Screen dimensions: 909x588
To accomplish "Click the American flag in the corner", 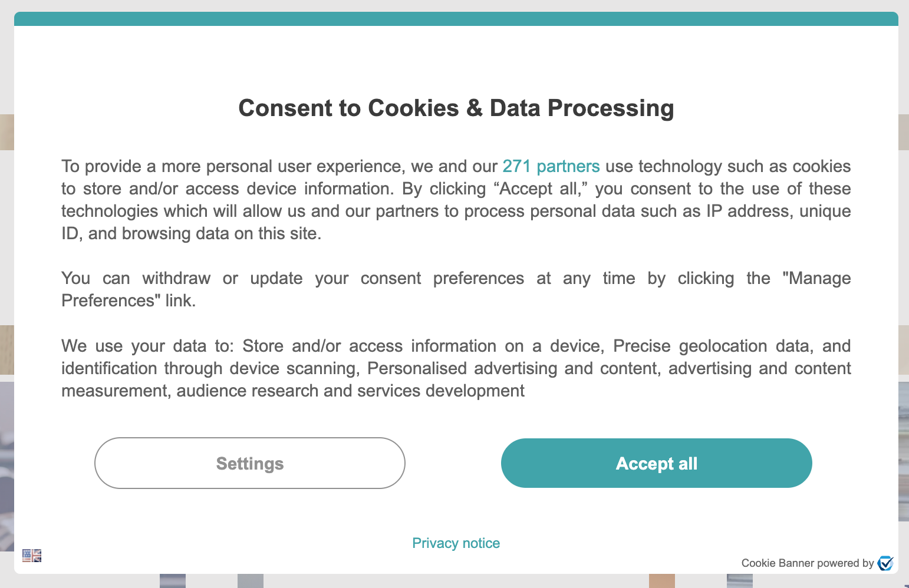I will coord(26,555).
